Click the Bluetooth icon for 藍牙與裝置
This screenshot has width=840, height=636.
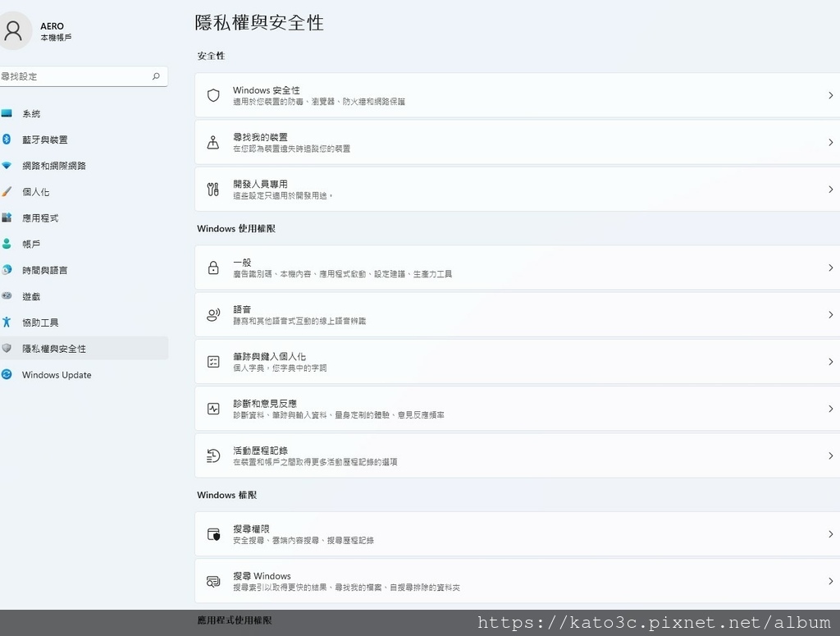pyautogui.click(x=7, y=140)
